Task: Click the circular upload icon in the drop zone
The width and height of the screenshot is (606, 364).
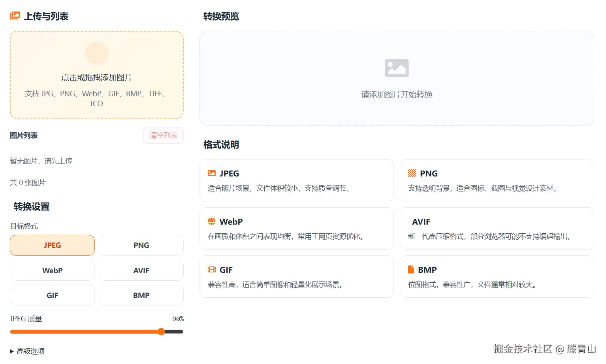Action: tap(96, 53)
